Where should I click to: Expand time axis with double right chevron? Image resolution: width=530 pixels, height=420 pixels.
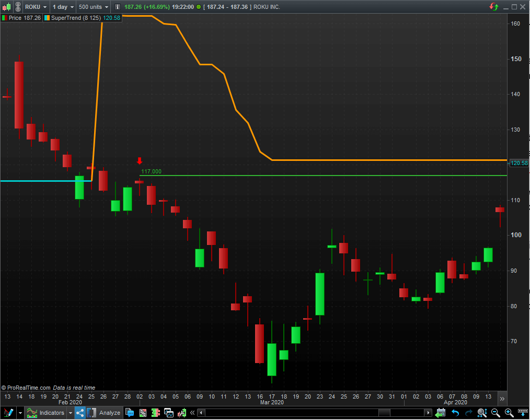(x=502, y=399)
